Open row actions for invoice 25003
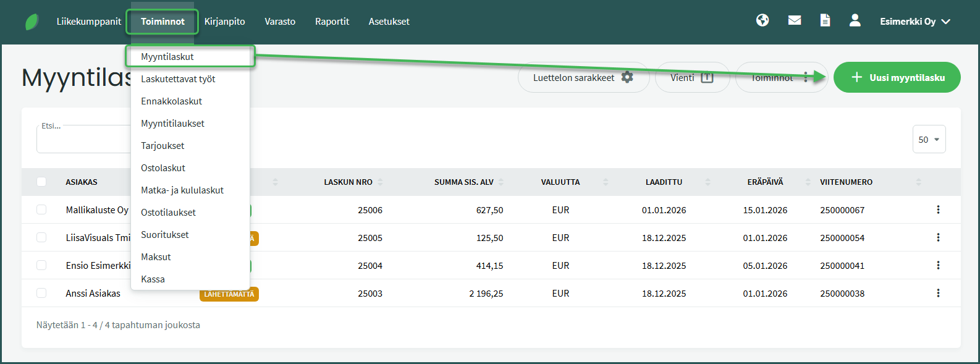The width and height of the screenshot is (980, 364). click(x=938, y=293)
